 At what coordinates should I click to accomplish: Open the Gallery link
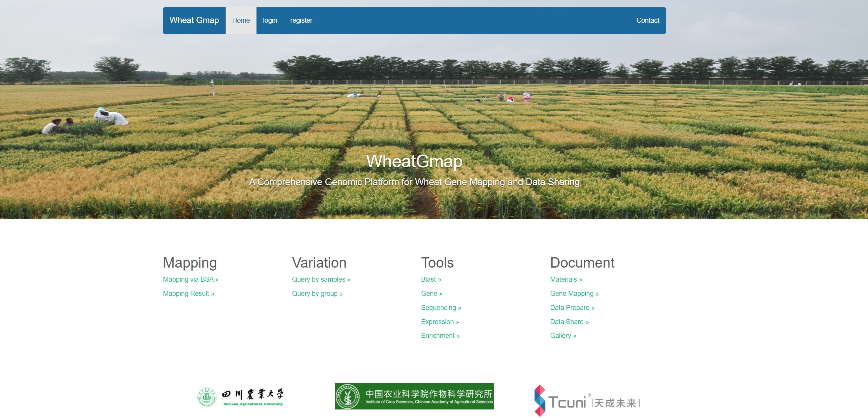(x=563, y=336)
